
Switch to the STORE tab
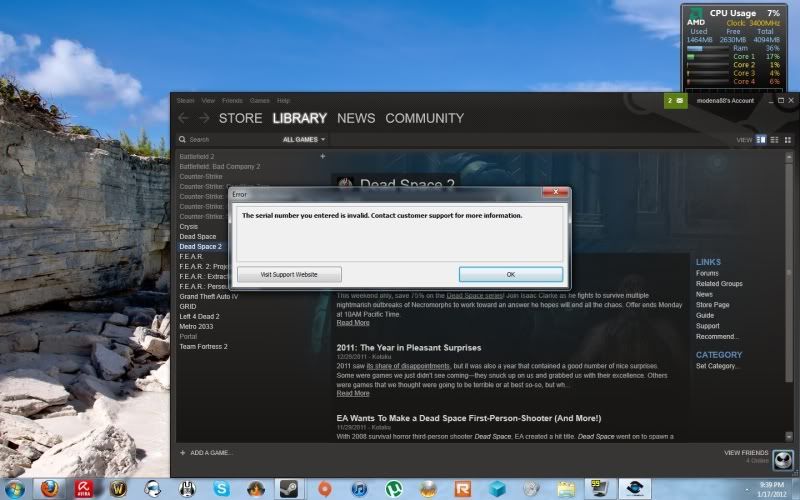tap(240, 118)
